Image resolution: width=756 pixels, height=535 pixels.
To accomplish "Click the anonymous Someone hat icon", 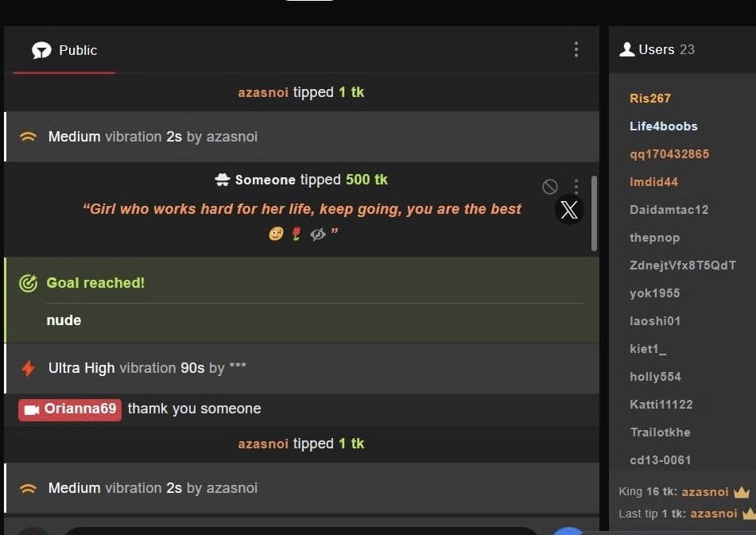I will click(223, 180).
